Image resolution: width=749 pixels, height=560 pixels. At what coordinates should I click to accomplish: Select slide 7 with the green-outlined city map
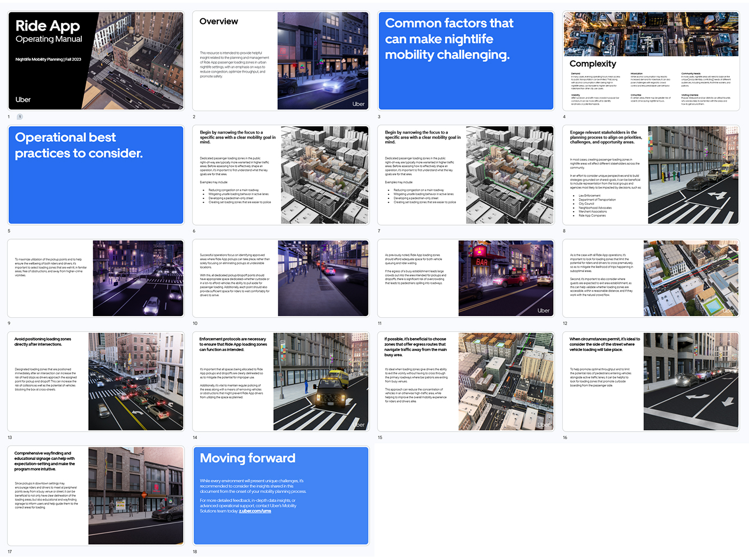(x=466, y=175)
